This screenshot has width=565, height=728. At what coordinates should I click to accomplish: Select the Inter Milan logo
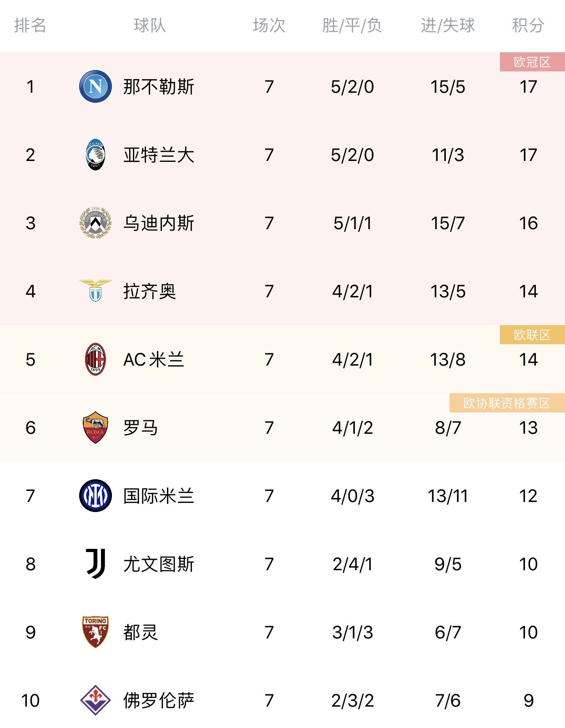click(x=96, y=496)
